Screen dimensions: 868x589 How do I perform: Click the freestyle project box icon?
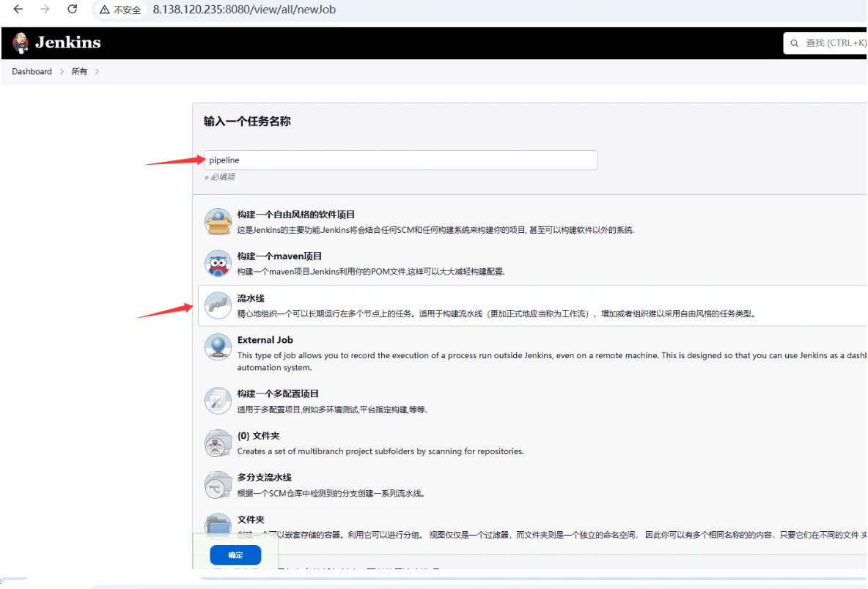[x=218, y=222]
